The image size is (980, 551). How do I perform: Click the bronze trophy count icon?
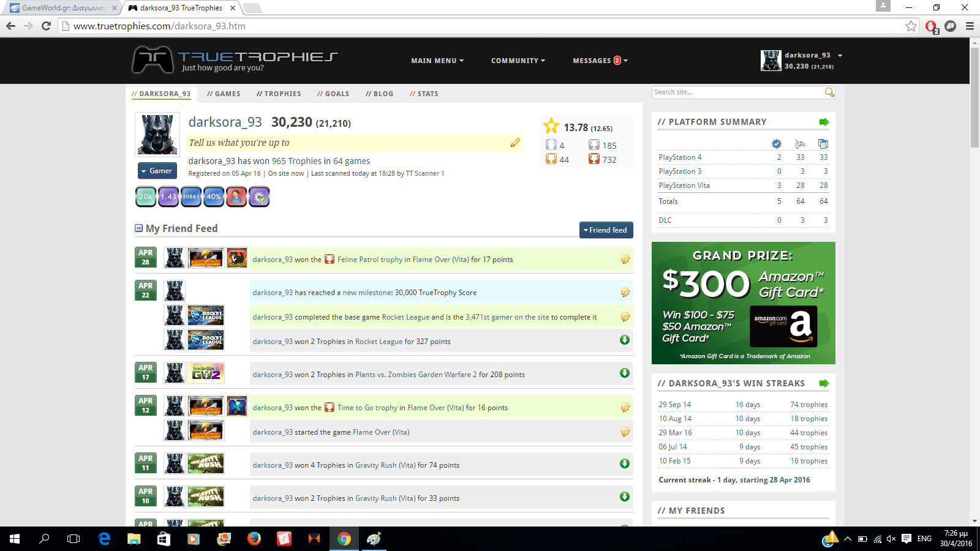(x=594, y=159)
